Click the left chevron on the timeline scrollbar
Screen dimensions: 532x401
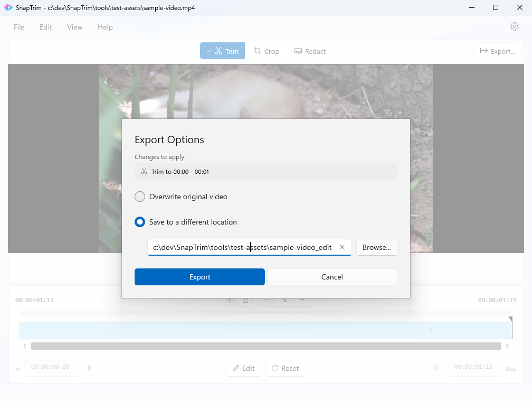click(25, 346)
